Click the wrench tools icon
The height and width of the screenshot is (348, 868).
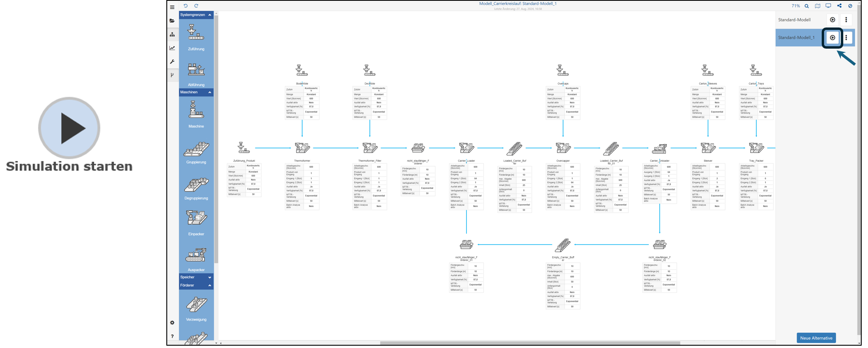(x=172, y=62)
